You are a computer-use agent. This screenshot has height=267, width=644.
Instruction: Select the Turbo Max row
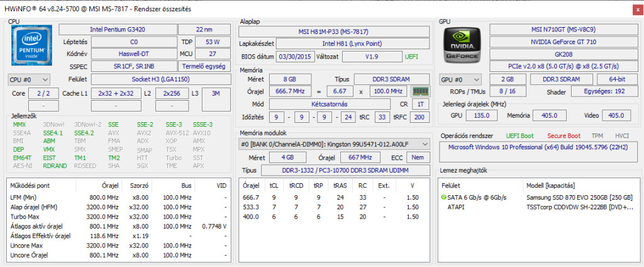pyautogui.click(x=119, y=217)
